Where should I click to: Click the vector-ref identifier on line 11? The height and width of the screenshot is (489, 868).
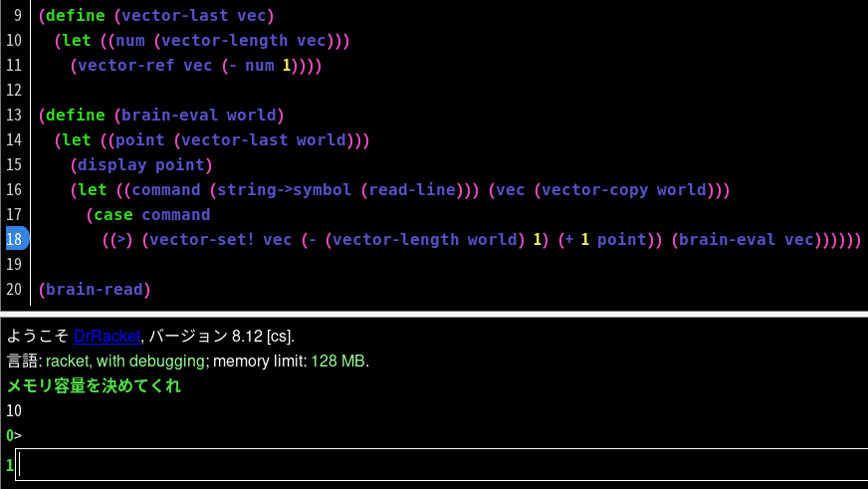tap(125, 66)
